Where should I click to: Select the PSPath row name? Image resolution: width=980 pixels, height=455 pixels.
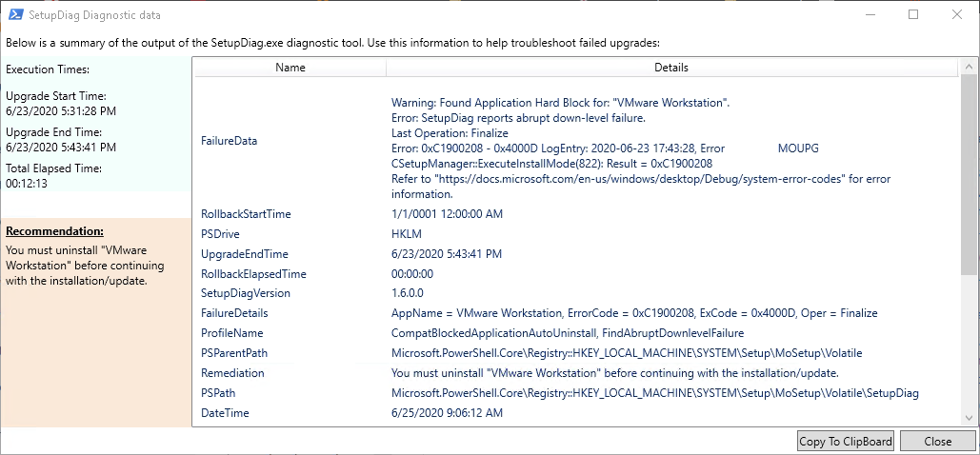coord(218,393)
